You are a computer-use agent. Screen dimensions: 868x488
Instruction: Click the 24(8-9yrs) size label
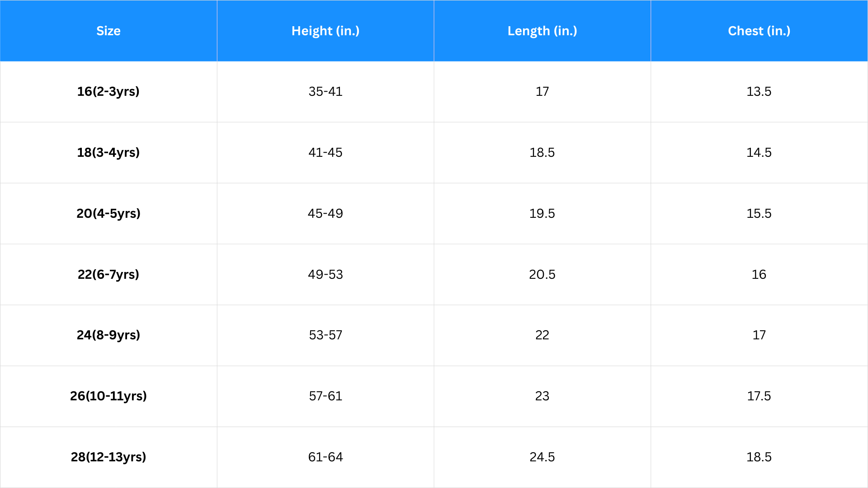coord(108,335)
